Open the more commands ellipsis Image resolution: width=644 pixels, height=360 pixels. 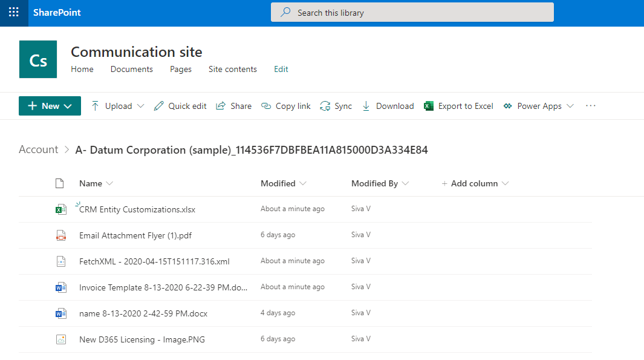(x=591, y=106)
